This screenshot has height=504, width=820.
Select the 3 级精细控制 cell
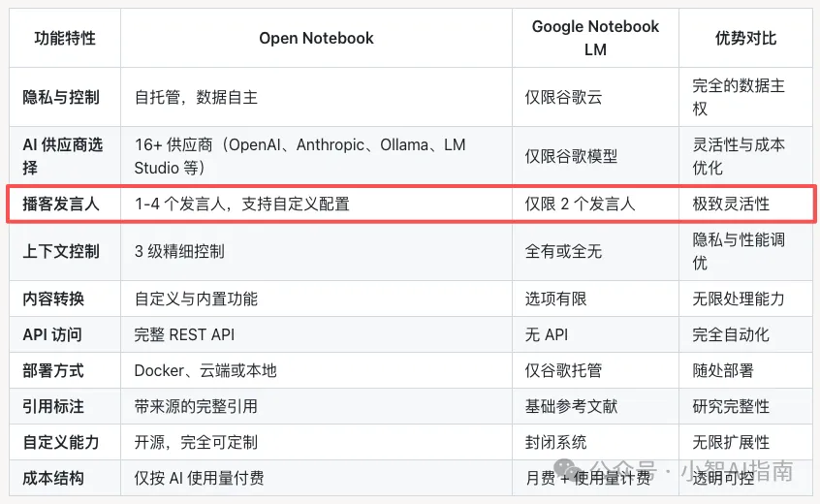pos(179,251)
